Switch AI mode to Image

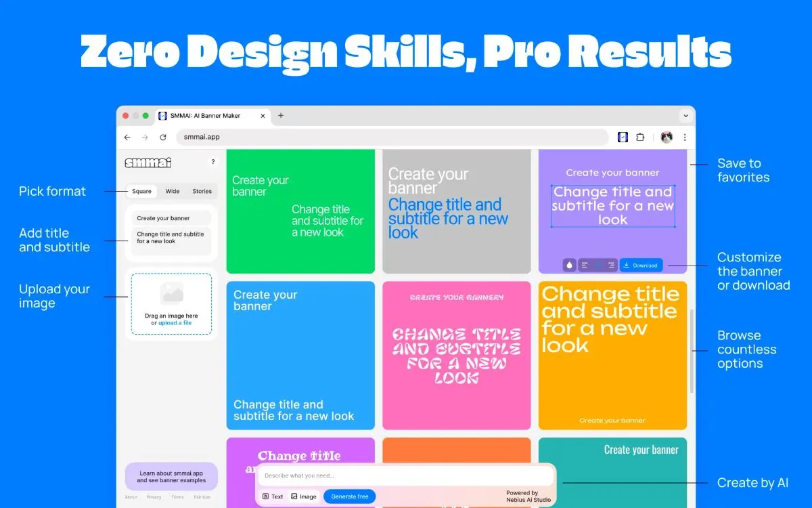(304, 496)
